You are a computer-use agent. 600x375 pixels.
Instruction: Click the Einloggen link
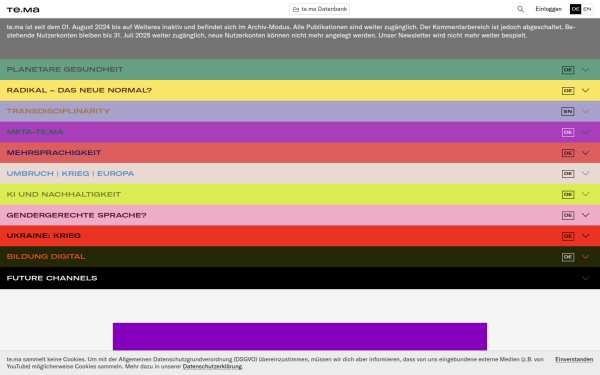click(548, 9)
